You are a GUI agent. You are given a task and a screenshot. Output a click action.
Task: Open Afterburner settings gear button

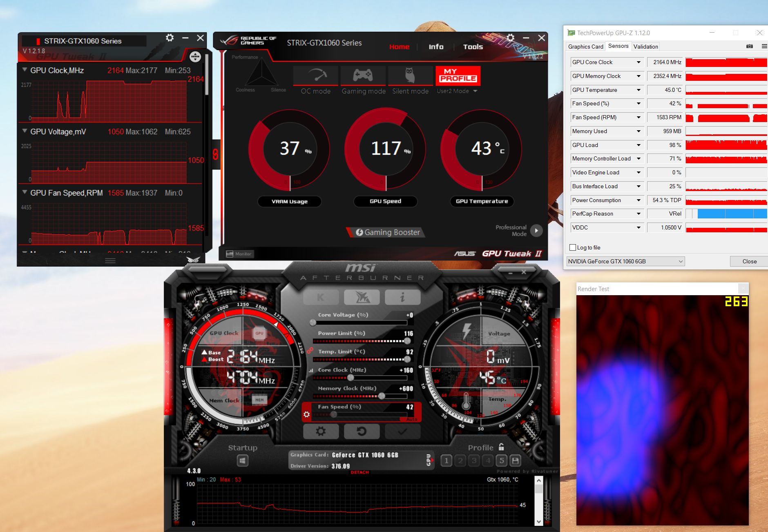(321, 431)
